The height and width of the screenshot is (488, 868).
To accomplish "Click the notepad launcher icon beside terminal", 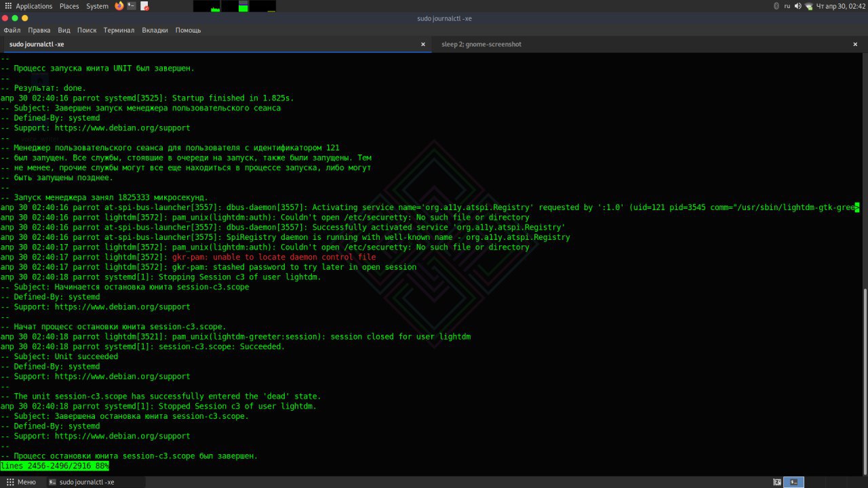I will point(144,6).
